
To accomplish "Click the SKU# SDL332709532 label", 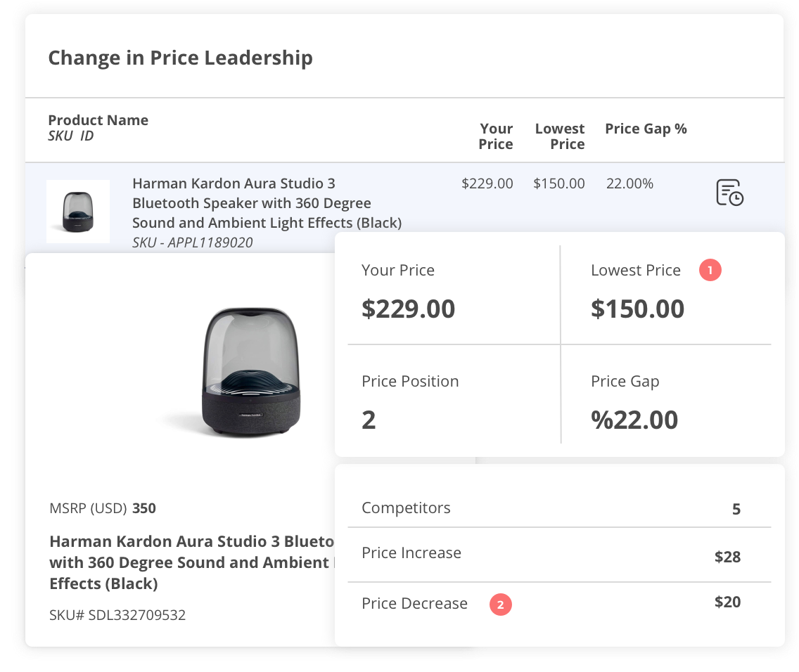I will click(117, 615).
